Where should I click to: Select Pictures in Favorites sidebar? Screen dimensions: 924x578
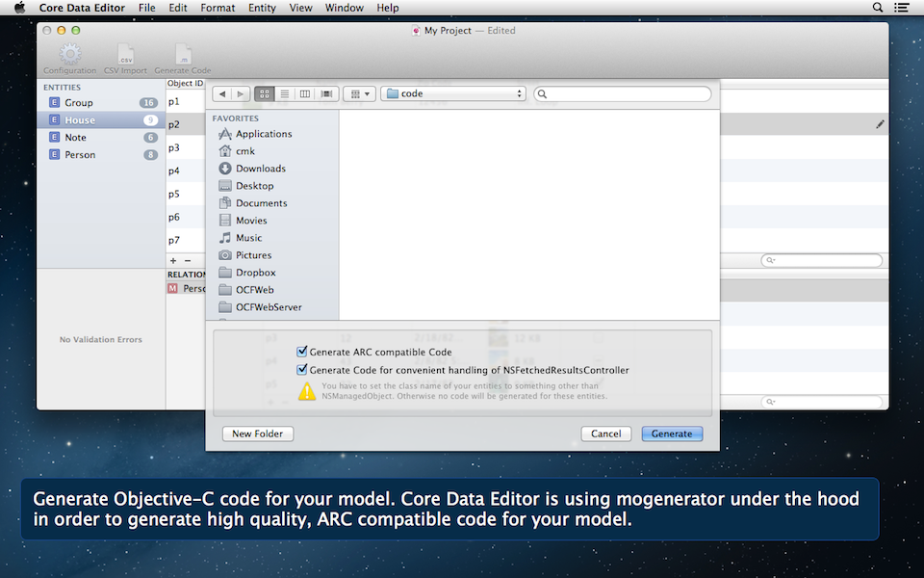point(245,254)
